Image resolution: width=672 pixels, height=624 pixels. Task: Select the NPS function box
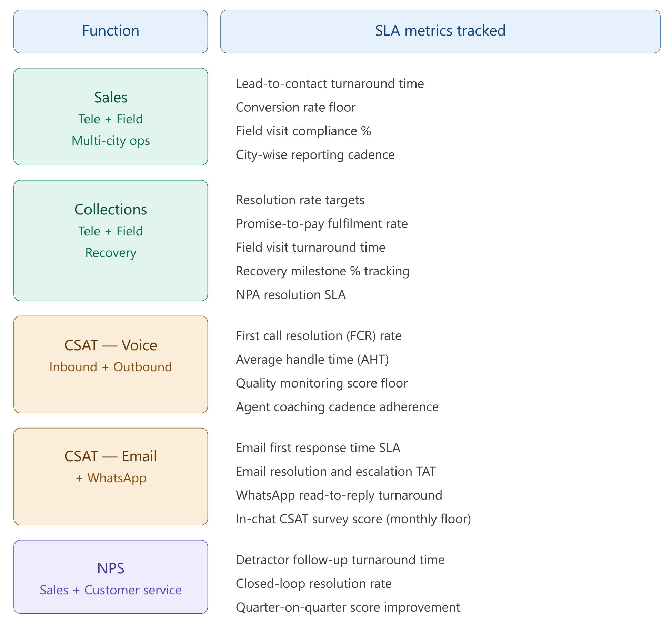111,576
